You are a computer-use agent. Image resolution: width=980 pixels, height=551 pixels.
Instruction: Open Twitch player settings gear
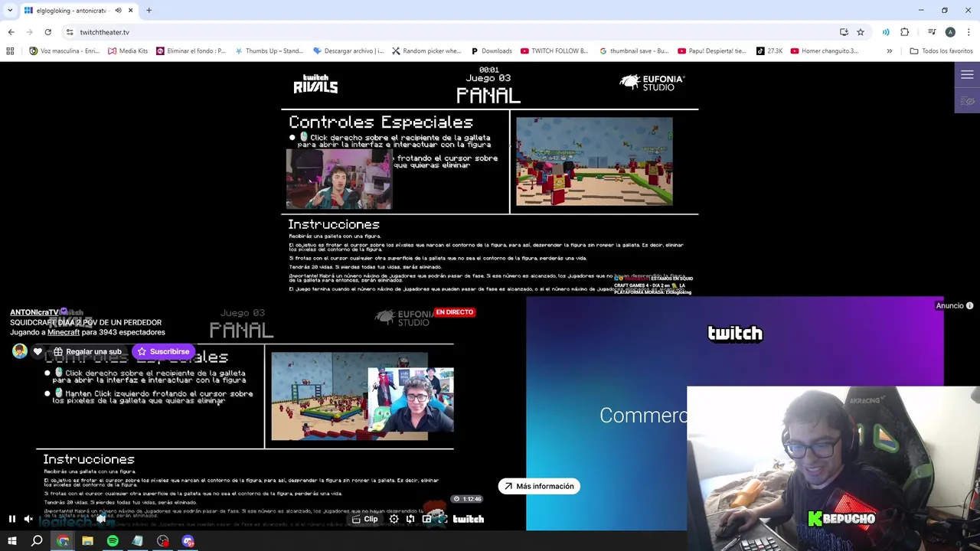(x=394, y=519)
